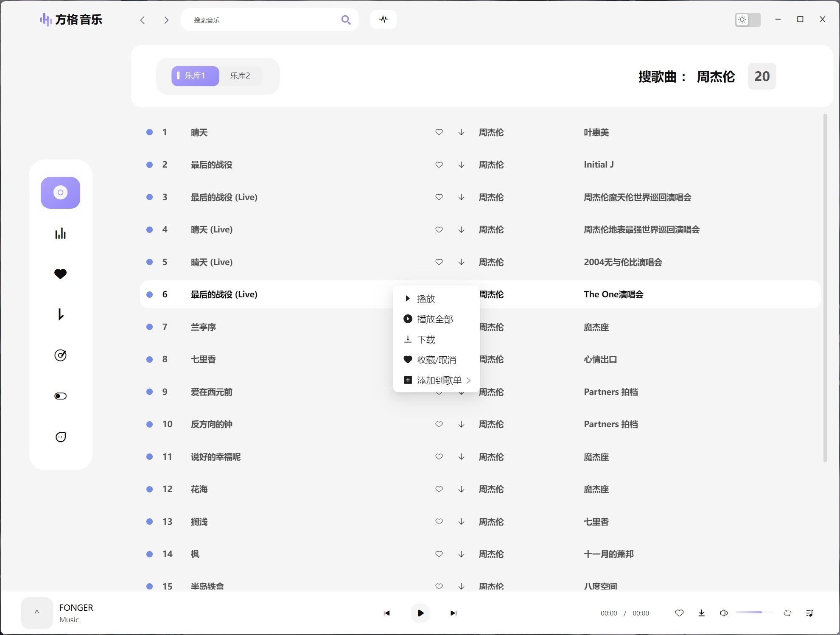Open the radar disc icon in sidebar

click(x=60, y=355)
